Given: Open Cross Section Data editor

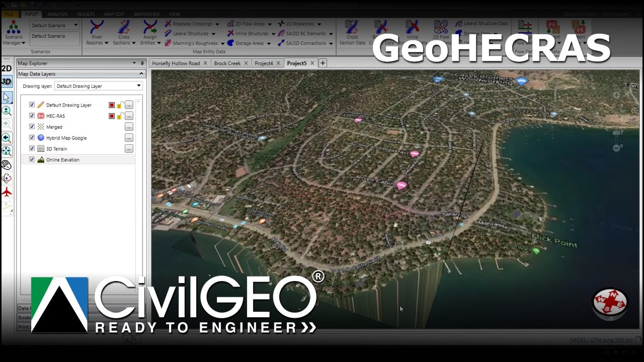Looking at the screenshot, I should pos(352,33).
